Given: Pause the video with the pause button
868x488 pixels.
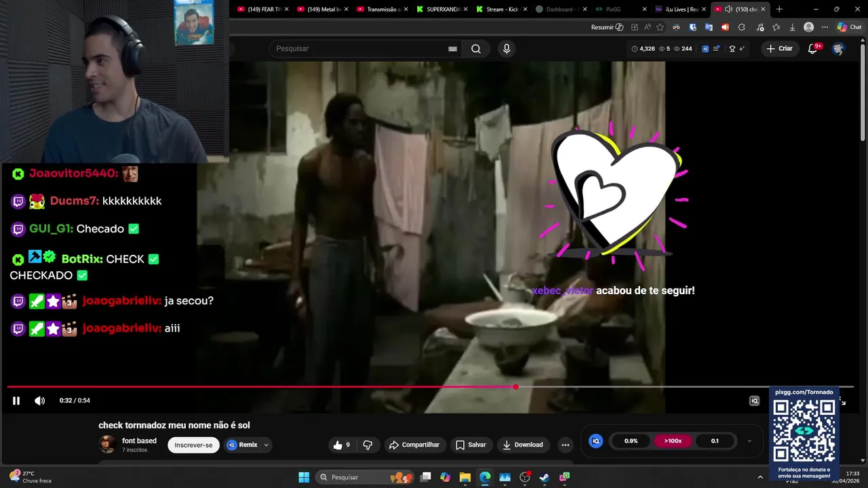Looking at the screenshot, I should click(x=16, y=401).
